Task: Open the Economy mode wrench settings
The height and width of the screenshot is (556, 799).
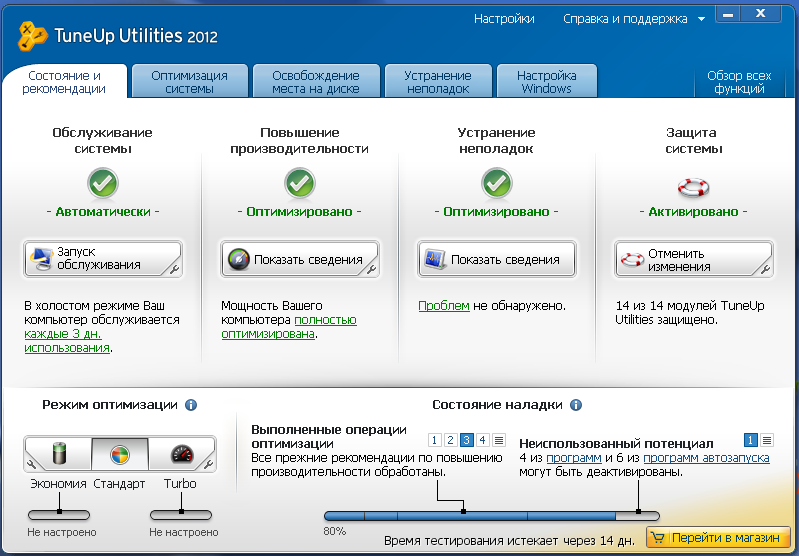Action: pos(32,463)
